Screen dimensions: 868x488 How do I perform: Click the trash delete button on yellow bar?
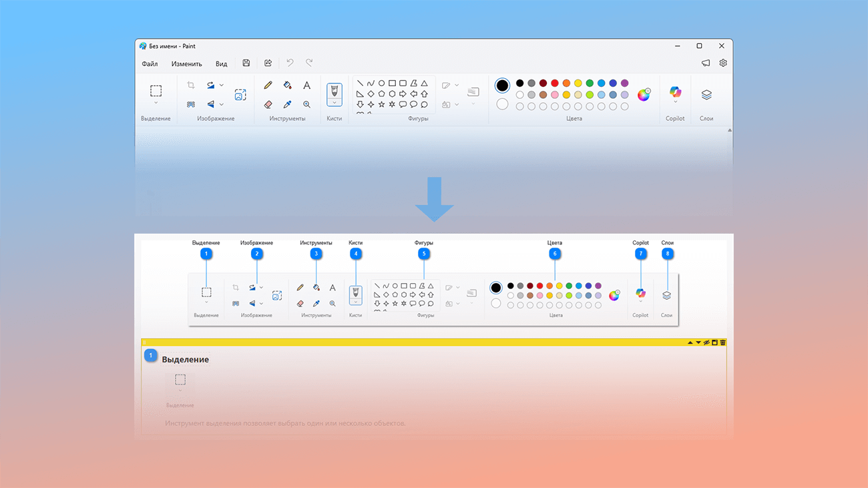722,342
